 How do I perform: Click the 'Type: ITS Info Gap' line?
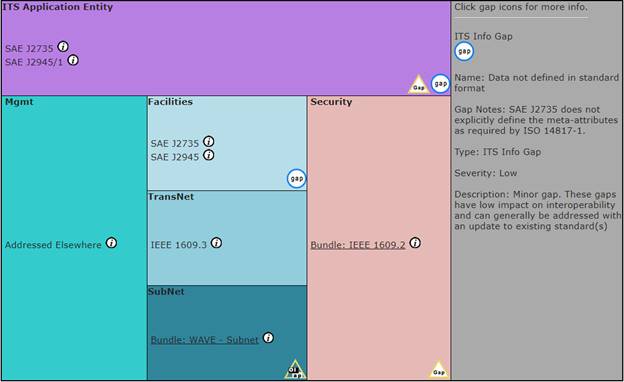[x=498, y=152]
